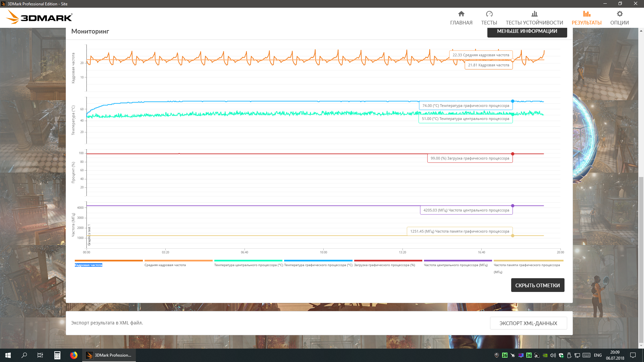644x362 pixels.
Task: Click ЭКСПОРТ XML-ДАННЫХ button
Action: coord(528,323)
